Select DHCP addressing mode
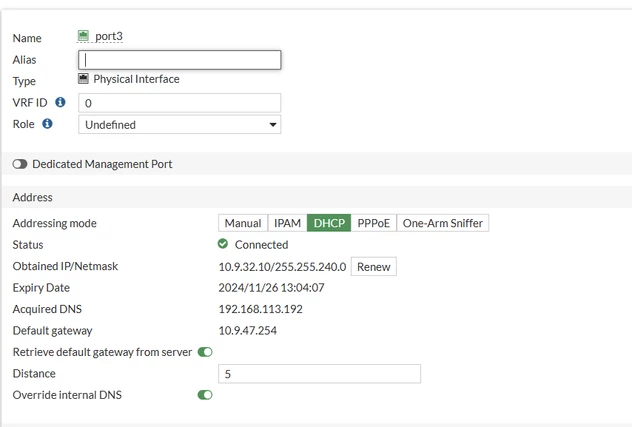The image size is (632, 427). click(x=329, y=223)
